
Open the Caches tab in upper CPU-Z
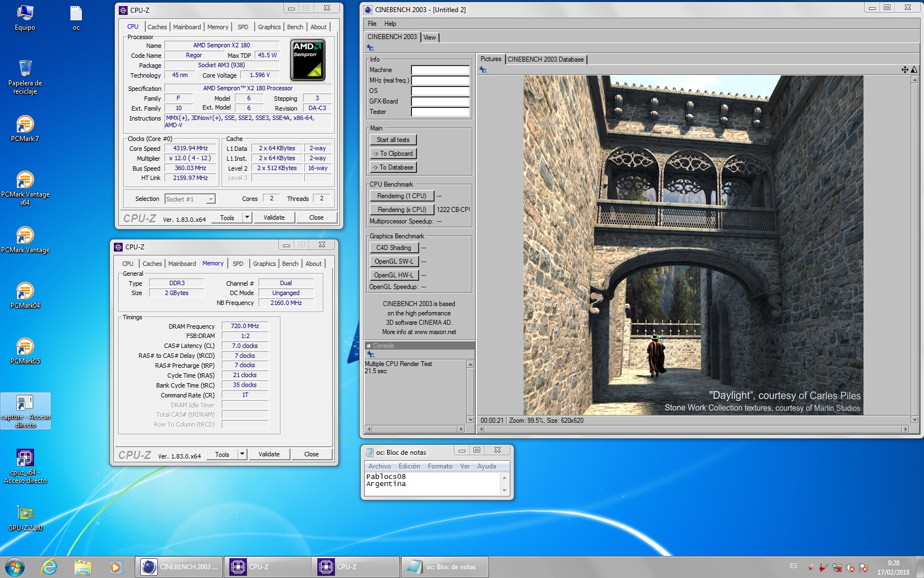click(157, 27)
